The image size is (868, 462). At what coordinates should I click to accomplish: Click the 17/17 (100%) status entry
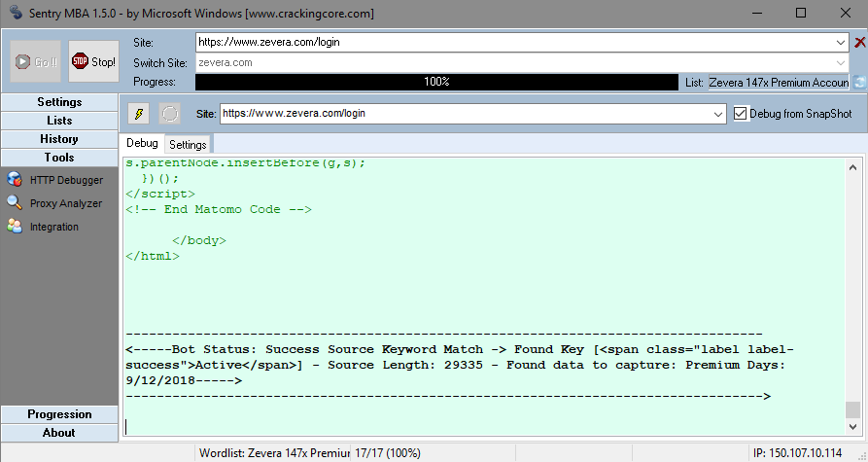coord(388,452)
